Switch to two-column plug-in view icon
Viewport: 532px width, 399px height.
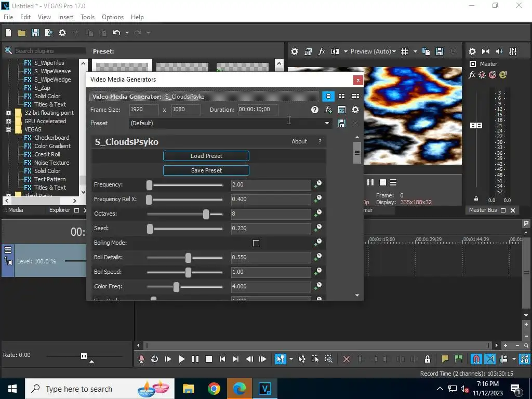click(x=342, y=96)
